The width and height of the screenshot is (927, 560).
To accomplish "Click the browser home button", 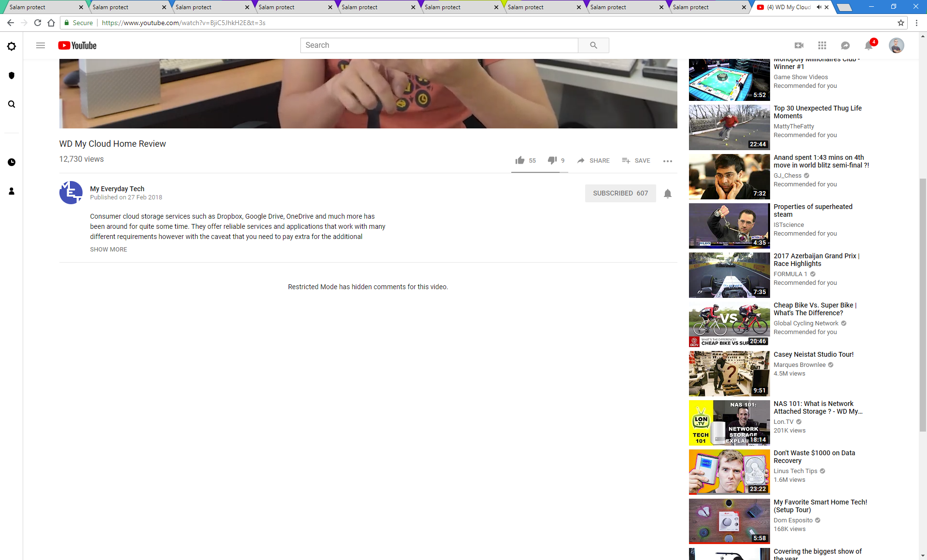I will [51, 23].
